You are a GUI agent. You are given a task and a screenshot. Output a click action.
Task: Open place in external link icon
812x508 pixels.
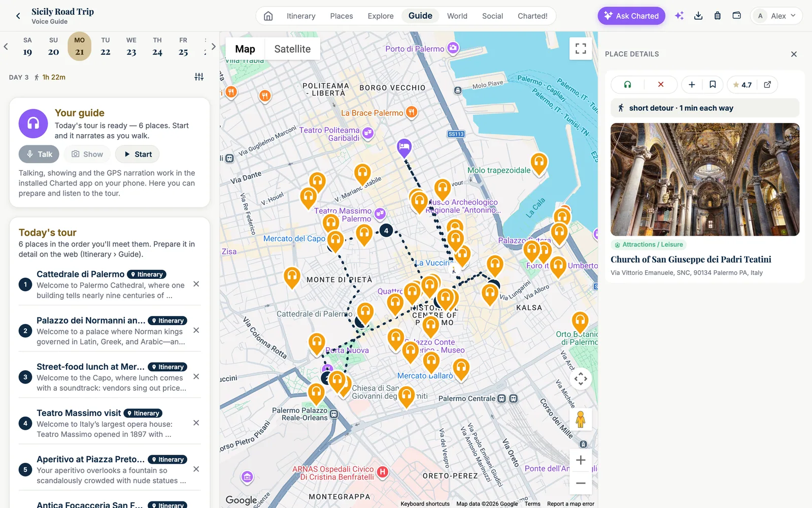click(x=767, y=85)
